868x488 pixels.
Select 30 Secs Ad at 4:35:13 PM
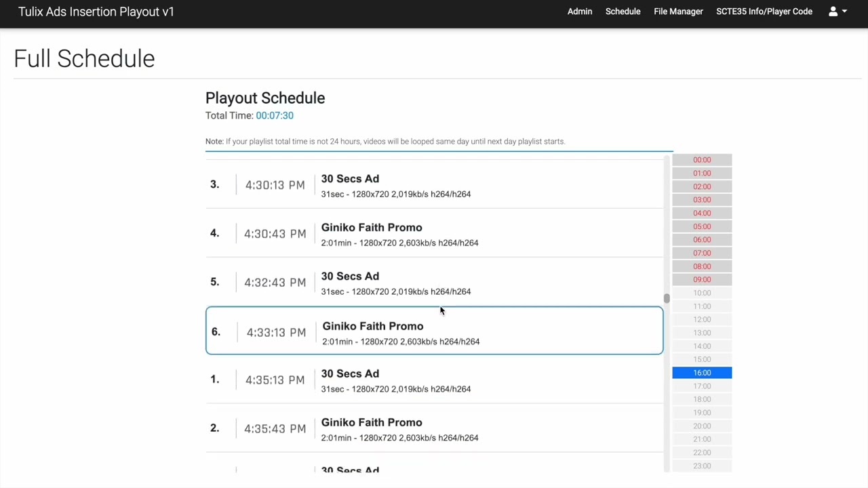click(x=434, y=380)
